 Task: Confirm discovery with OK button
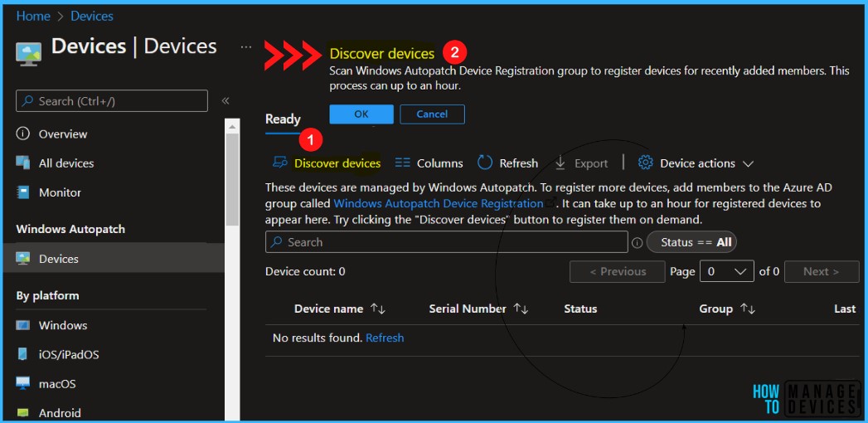pos(361,114)
